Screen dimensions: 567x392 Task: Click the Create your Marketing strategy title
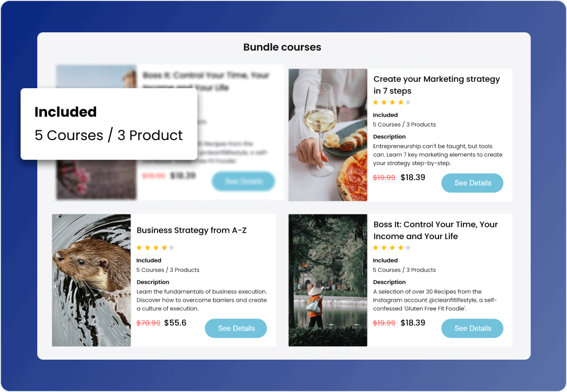click(437, 85)
